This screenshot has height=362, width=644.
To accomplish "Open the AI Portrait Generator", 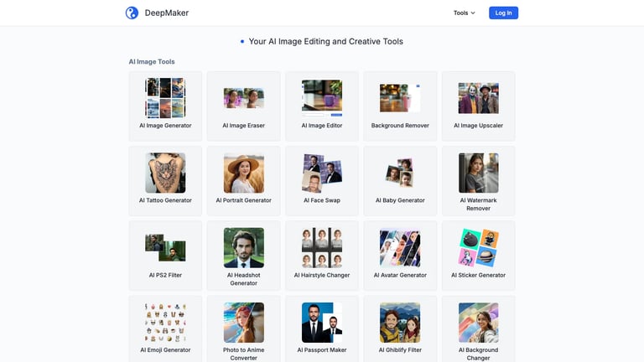I will pos(243,181).
